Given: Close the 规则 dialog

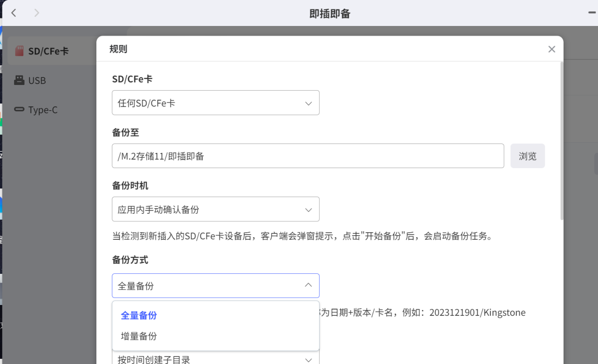Looking at the screenshot, I should coord(552,49).
